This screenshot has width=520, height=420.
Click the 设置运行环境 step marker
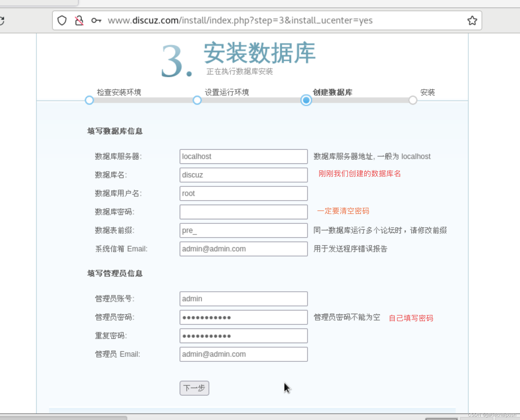(197, 100)
